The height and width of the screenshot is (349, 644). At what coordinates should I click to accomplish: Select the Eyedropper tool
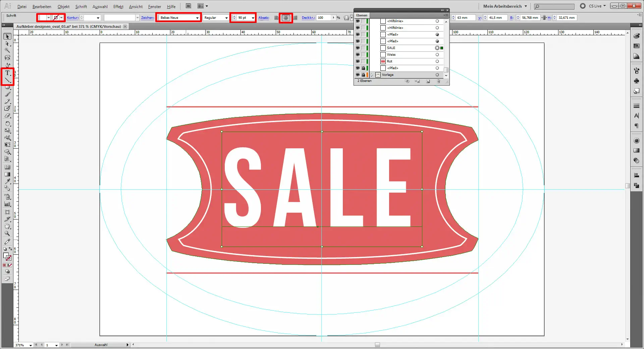tap(7, 182)
